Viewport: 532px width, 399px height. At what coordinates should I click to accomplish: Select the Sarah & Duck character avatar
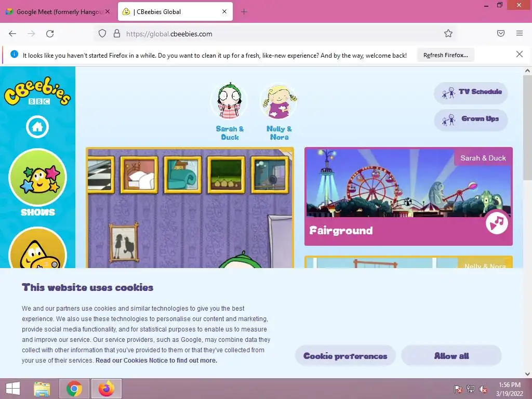coord(229,101)
